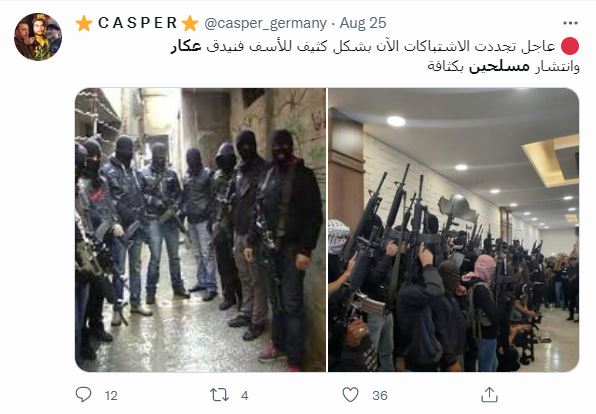
Task: Retweet this post via the arrows icon
Action: pos(220,395)
